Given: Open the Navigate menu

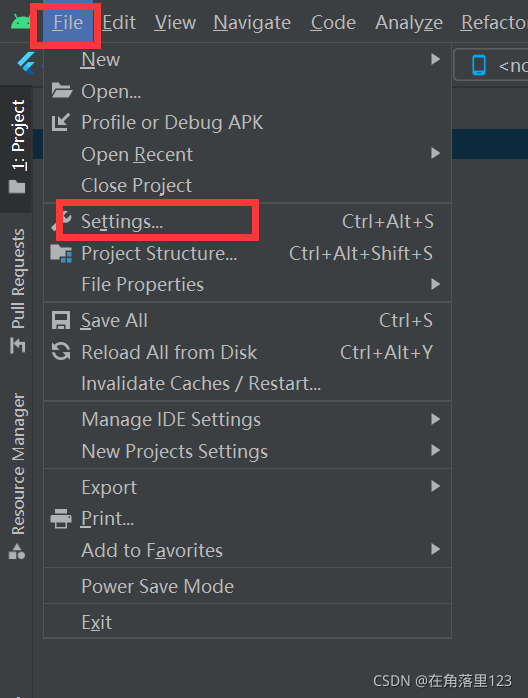Looking at the screenshot, I should point(252,22).
